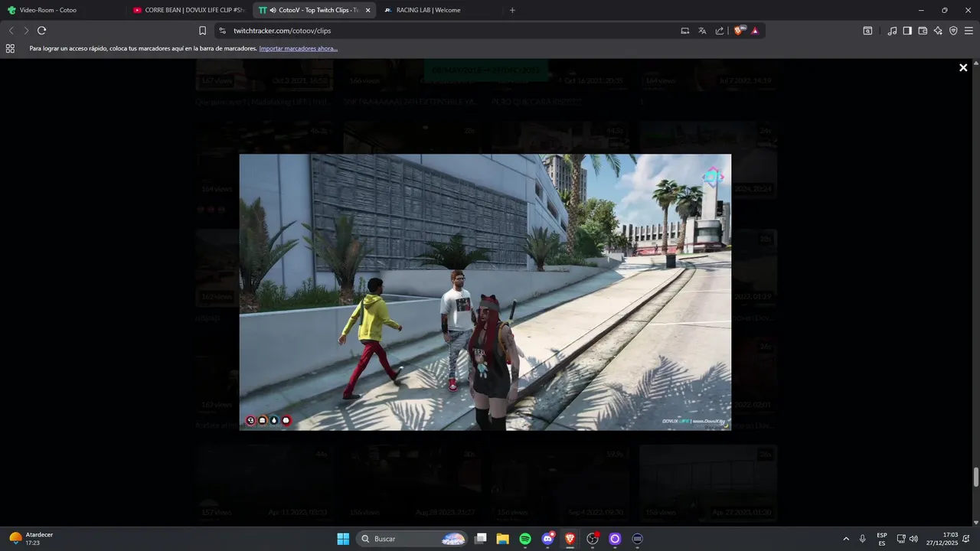Share this page icon

[x=720, y=31]
